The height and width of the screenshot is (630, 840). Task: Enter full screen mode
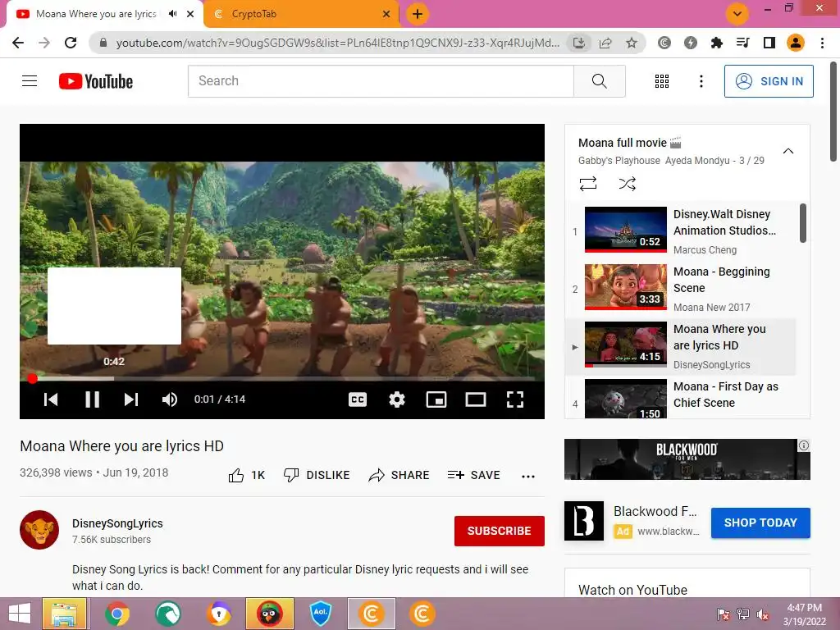515,399
